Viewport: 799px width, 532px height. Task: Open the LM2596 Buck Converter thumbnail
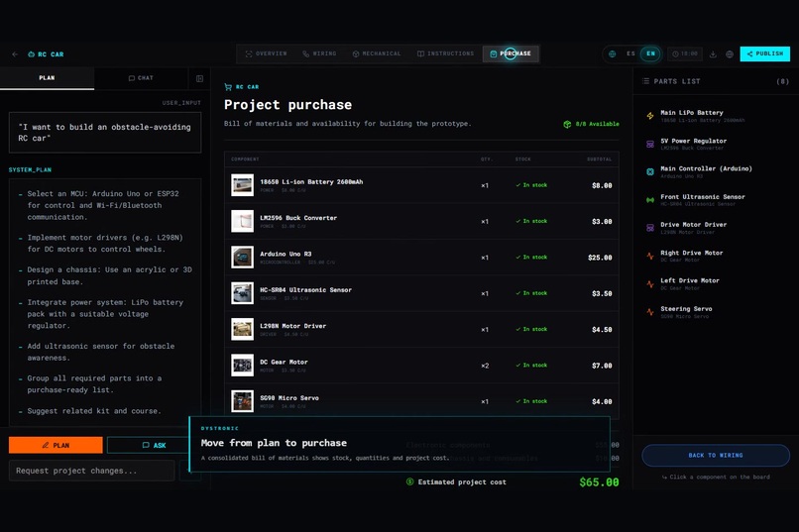point(242,222)
